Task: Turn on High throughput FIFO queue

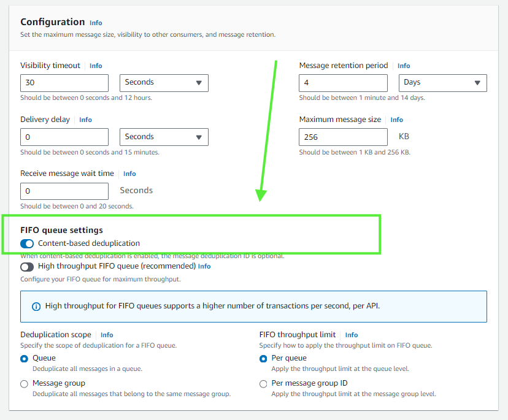Action: tap(26, 267)
